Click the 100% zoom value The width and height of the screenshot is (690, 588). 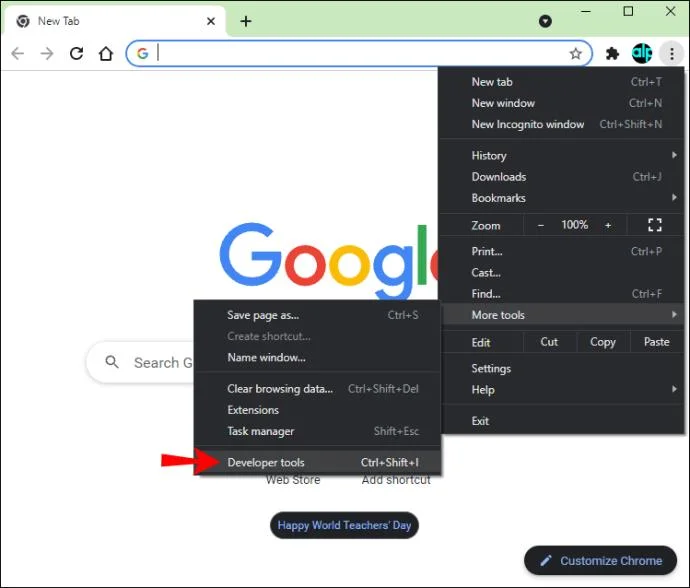pyautogui.click(x=574, y=225)
